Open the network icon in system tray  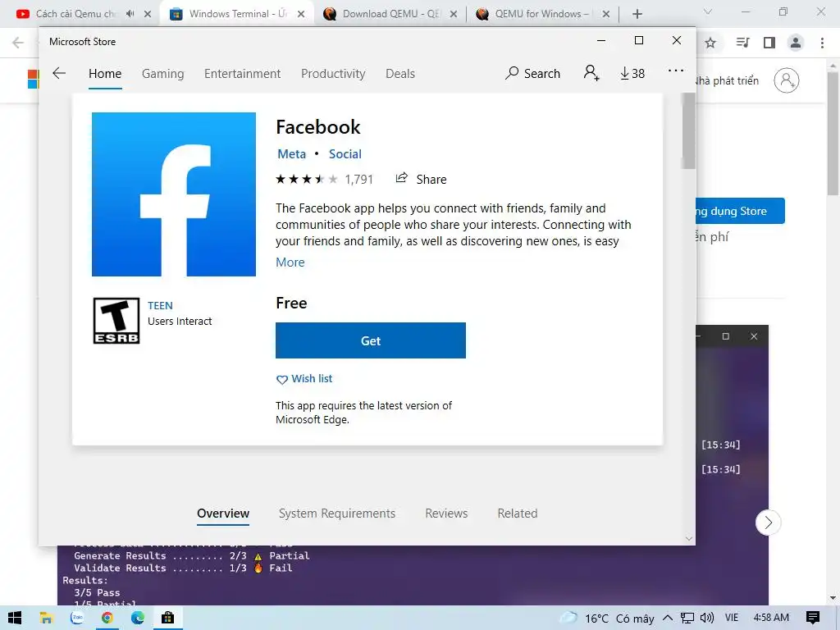tap(687, 618)
